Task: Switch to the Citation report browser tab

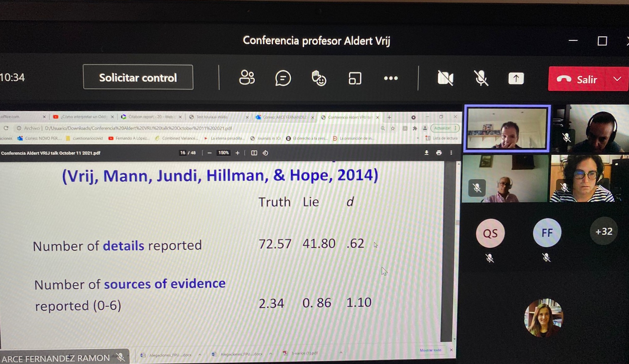Action: (152, 117)
